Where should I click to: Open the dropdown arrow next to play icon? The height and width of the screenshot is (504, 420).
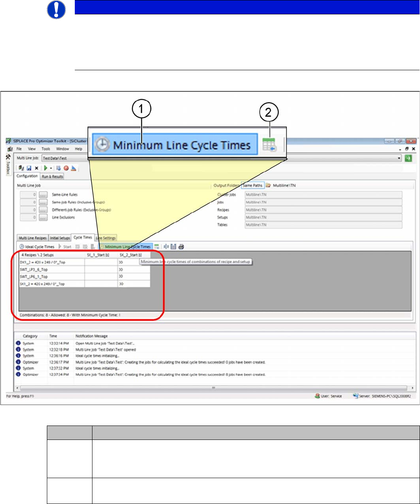click(x=51, y=168)
